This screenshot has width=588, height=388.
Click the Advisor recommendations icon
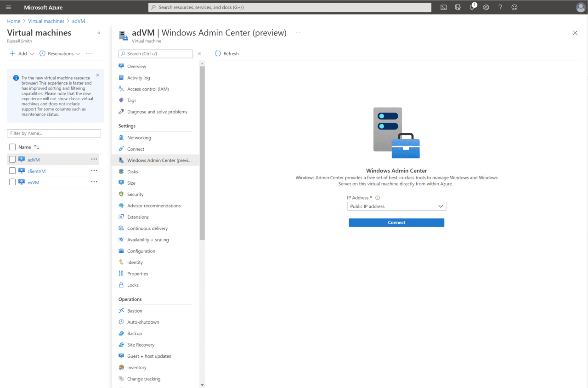[121, 205]
